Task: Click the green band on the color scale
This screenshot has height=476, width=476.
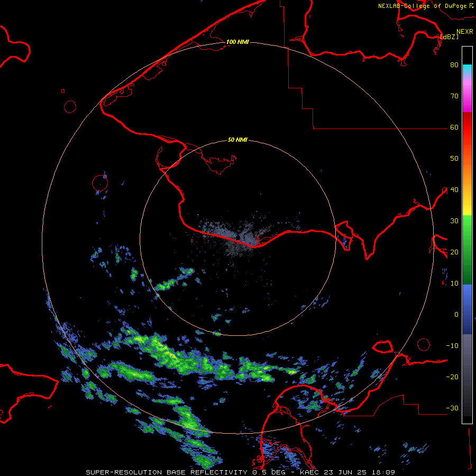Action: tap(467, 250)
